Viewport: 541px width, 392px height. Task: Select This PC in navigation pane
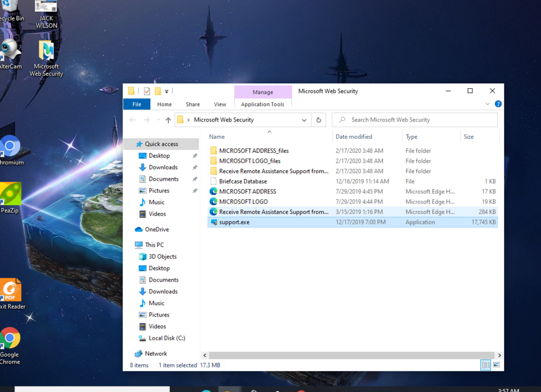point(154,245)
